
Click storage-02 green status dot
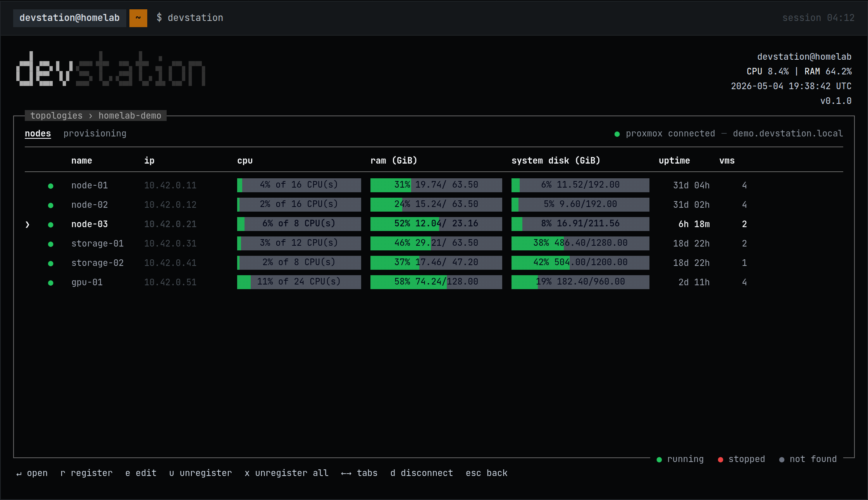(50, 264)
